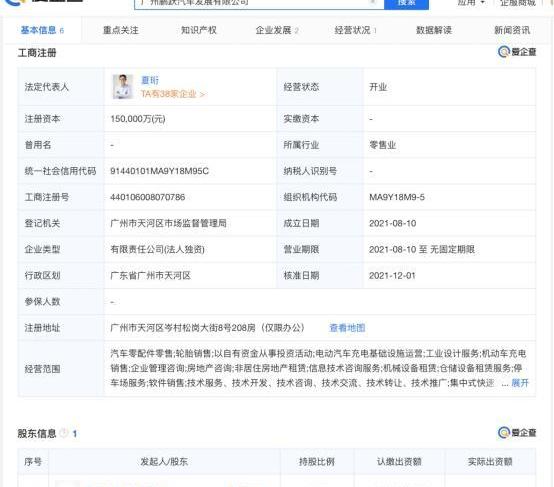Image resolution: width=554 pixels, height=487 pixels.
Task: Click the 实际出资额 column header
Action: (x=490, y=462)
